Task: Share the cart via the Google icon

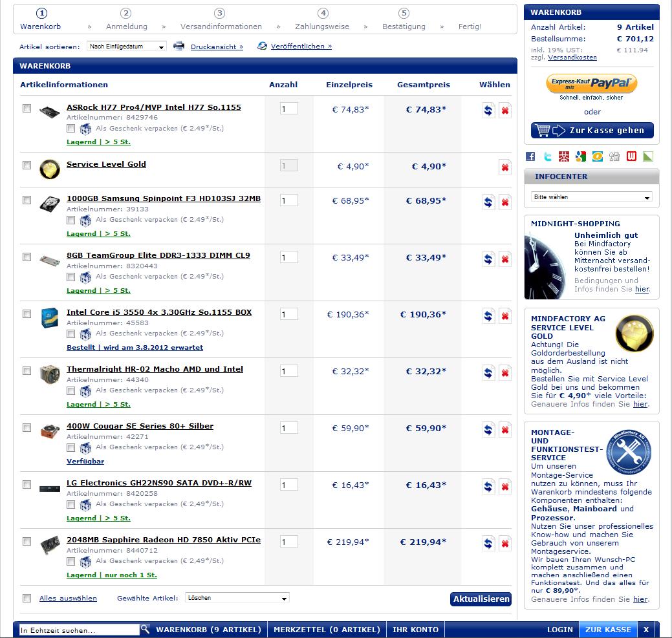Action: pyautogui.click(x=581, y=156)
